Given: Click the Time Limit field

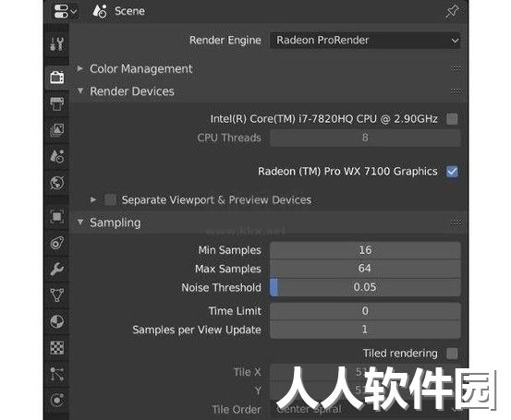Looking at the screenshot, I should click(x=365, y=311).
